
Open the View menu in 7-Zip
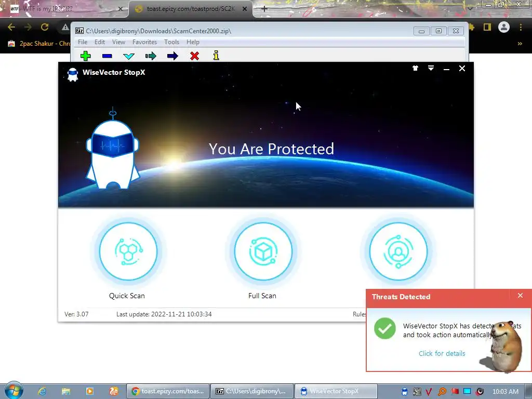click(x=118, y=42)
